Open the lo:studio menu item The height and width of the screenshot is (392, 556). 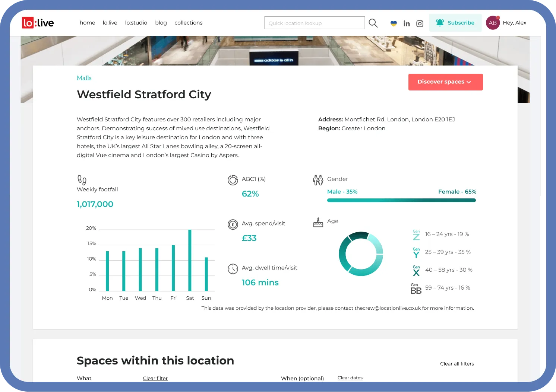point(136,23)
